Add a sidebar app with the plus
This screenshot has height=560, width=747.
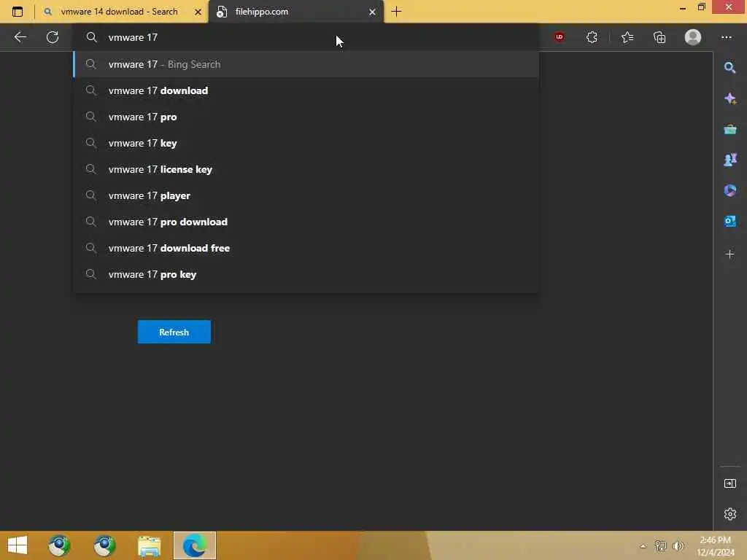(729, 254)
